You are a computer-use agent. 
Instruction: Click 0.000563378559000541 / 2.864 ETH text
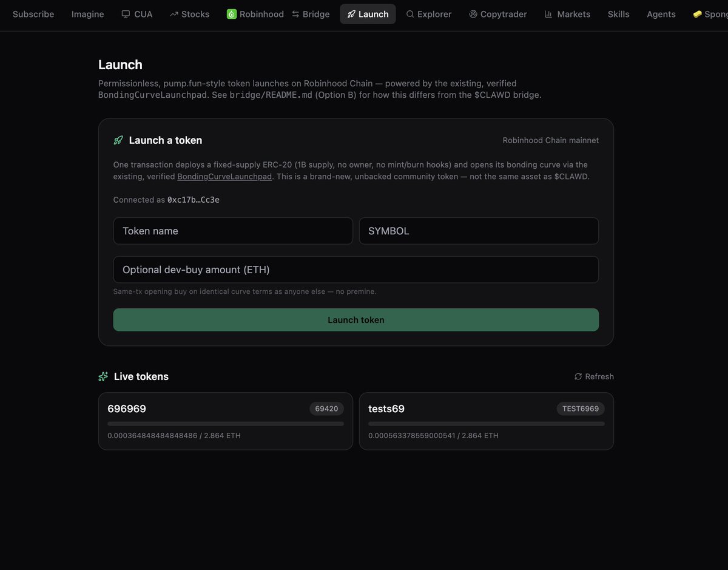point(434,435)
